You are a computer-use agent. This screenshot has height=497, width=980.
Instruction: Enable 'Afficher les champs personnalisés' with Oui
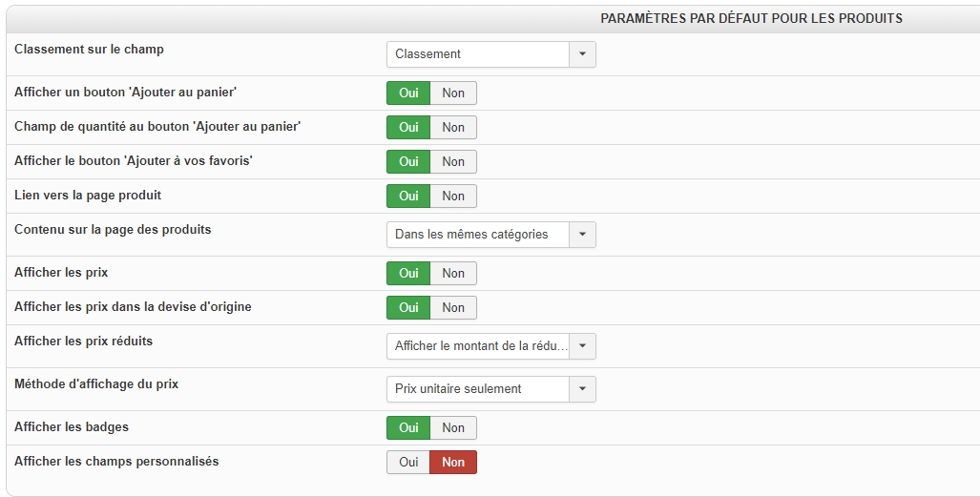(x=408, y=463)
